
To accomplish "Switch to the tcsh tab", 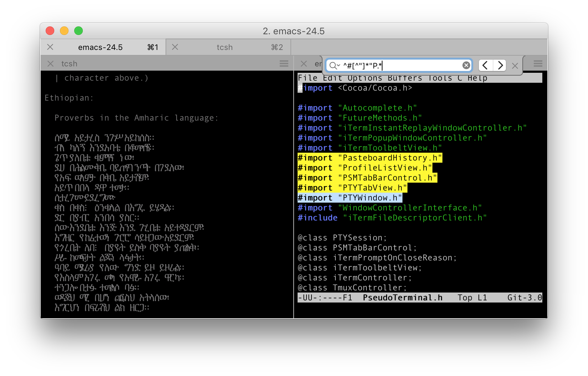I will (224, 47).
